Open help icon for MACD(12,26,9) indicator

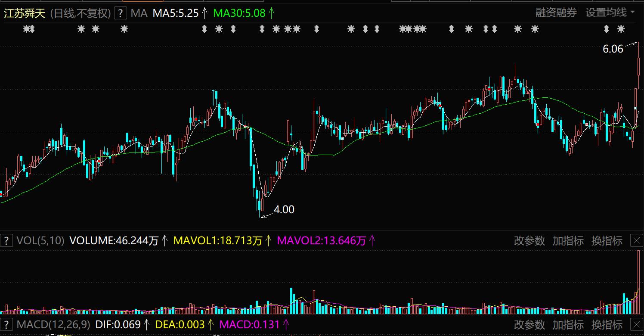click(x=6, y=324)
